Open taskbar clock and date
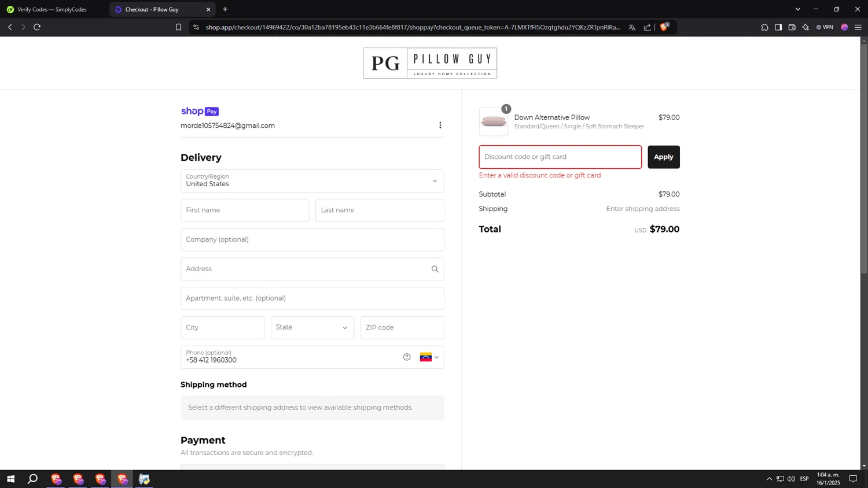 [828, 479]
